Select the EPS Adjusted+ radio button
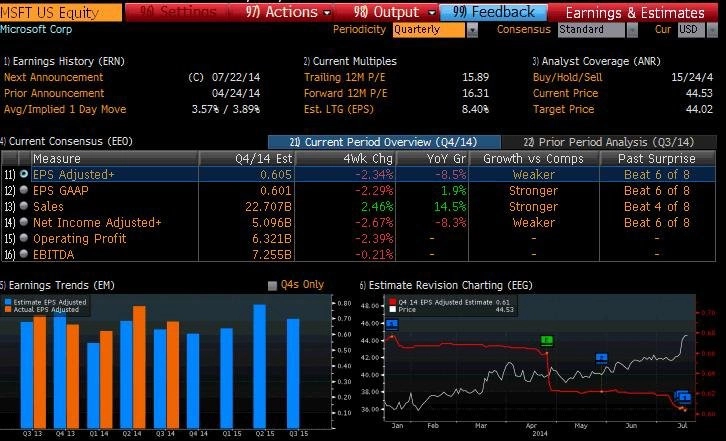 pos(24,174)
